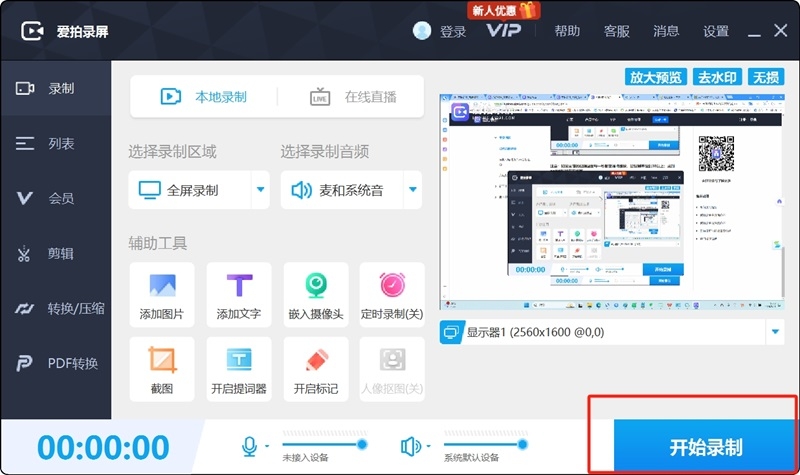Turn on marking (开启标记) tool
The width and height of the screenshot is (800, 475).
[x=316, y=369]
